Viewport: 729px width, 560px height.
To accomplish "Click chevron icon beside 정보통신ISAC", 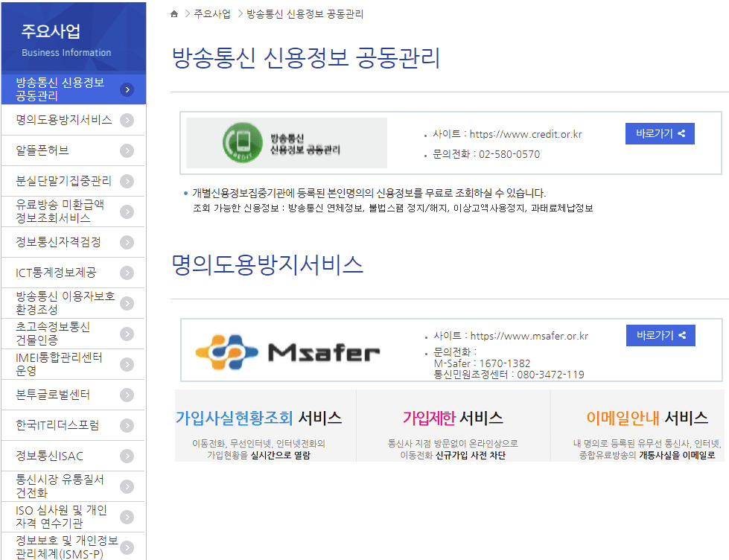I will (x=127, y=456).
